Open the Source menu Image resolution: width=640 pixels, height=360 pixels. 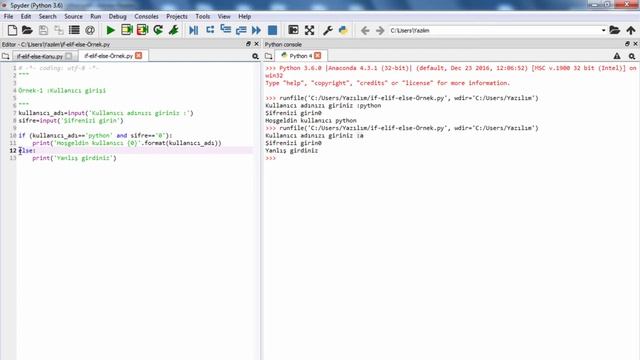73,16
